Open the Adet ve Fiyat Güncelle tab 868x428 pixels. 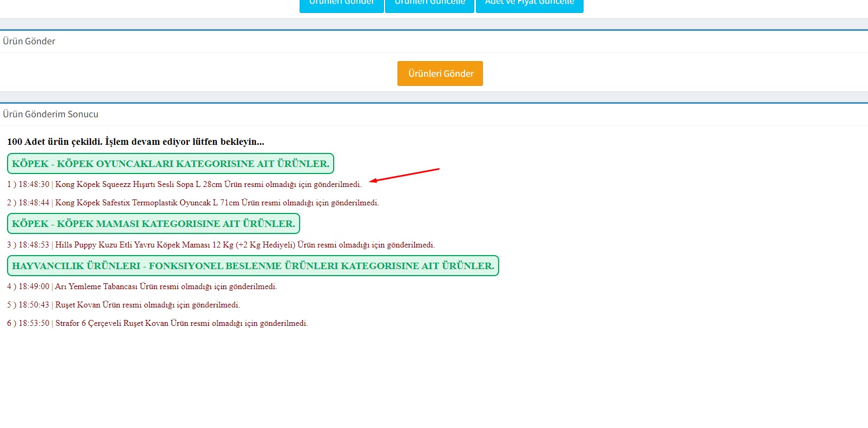[529, 4]
